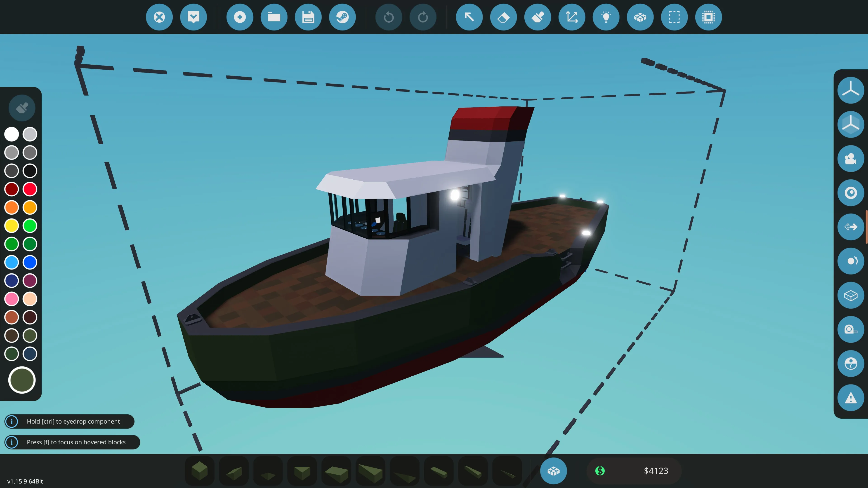868x488 pixels.
Task: Toggle the mirror arrows mode button
Action: click(850, 227)
